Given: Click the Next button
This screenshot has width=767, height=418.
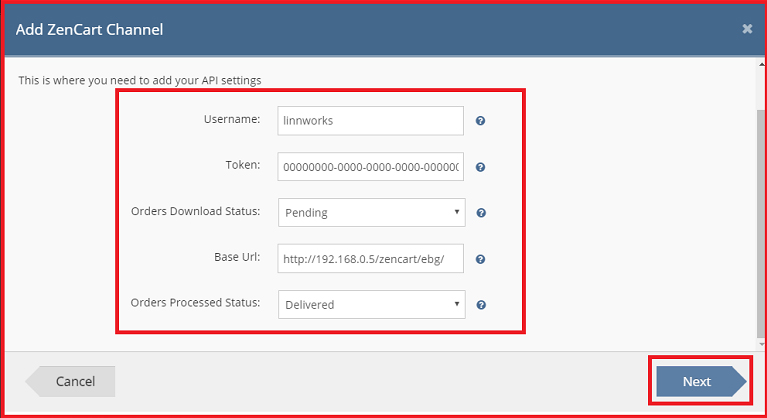Looking at the screenshot, I should click(701, 381).
